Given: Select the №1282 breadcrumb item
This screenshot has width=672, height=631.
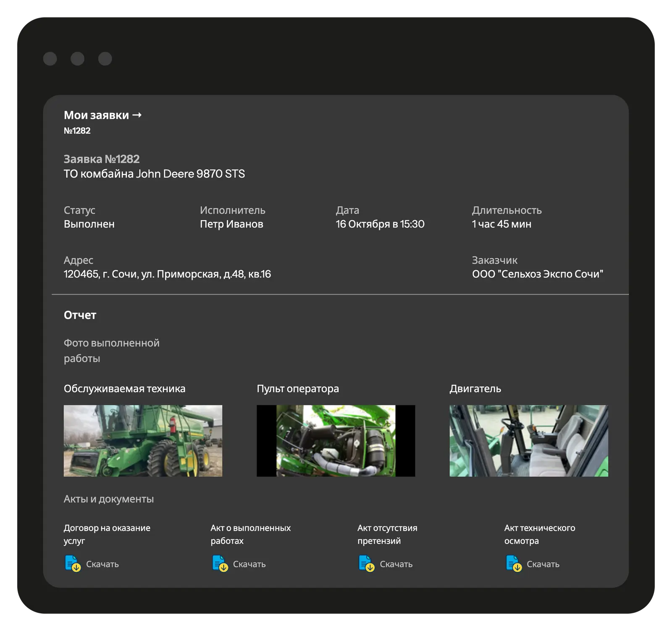Looking at the screenshot, I should coord(77,131).
